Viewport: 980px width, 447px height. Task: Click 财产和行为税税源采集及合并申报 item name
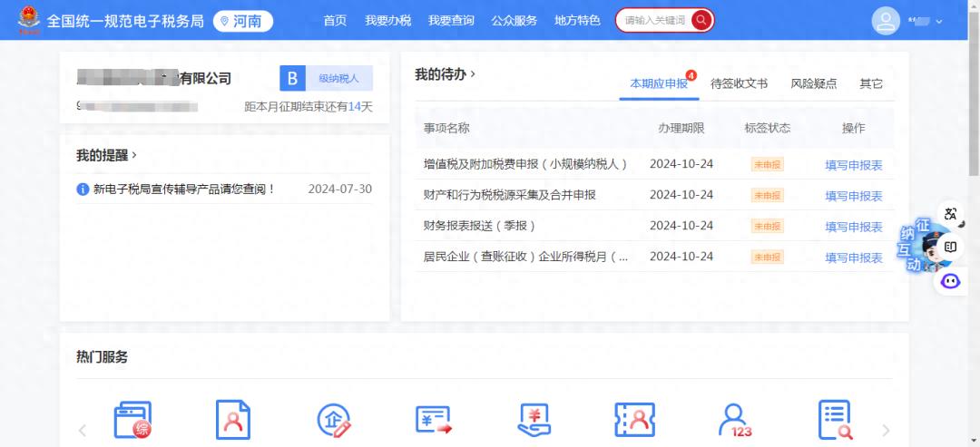point(510,195)
